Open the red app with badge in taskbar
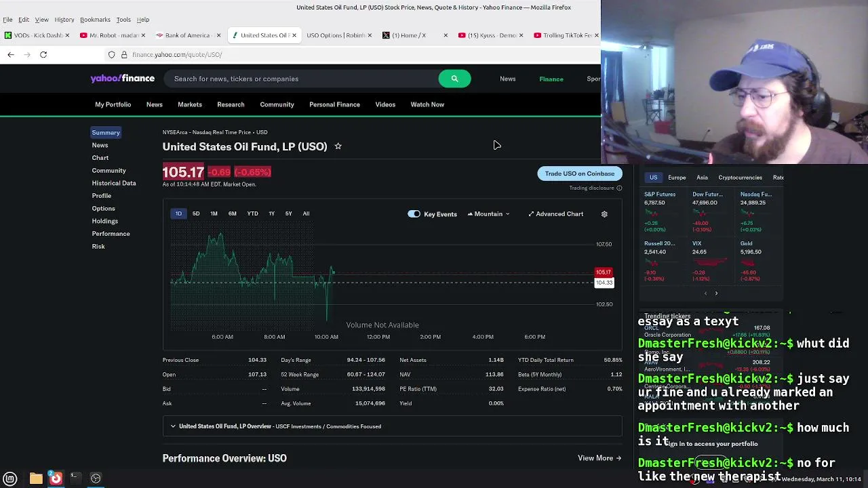This screenshot has width=868, height=488. pyautogui.click(x=56, y=479)
